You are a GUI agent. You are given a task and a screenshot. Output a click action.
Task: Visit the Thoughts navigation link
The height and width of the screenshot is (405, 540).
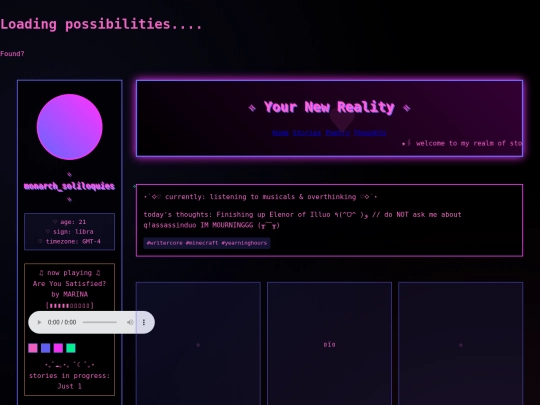(x=370, y=133)
